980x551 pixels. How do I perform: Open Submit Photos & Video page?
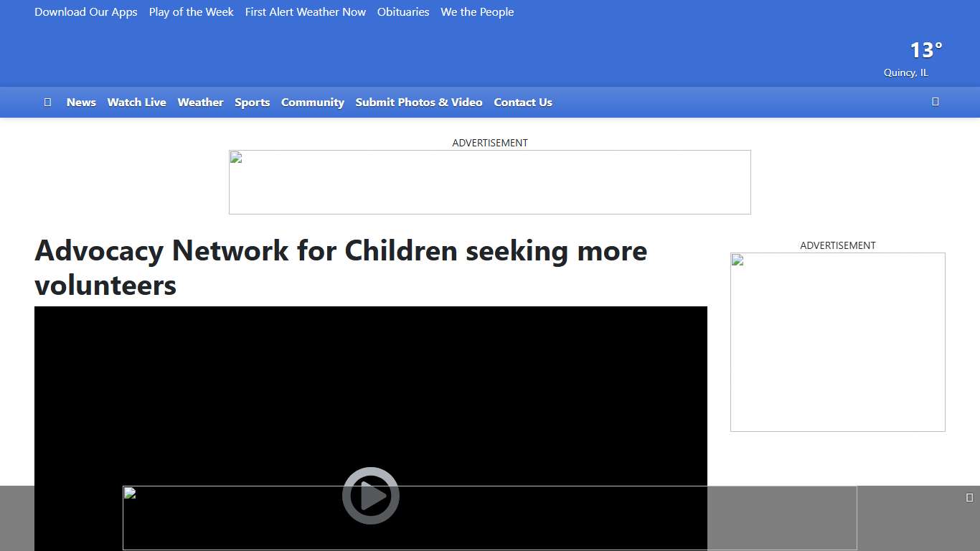point(418,102)
